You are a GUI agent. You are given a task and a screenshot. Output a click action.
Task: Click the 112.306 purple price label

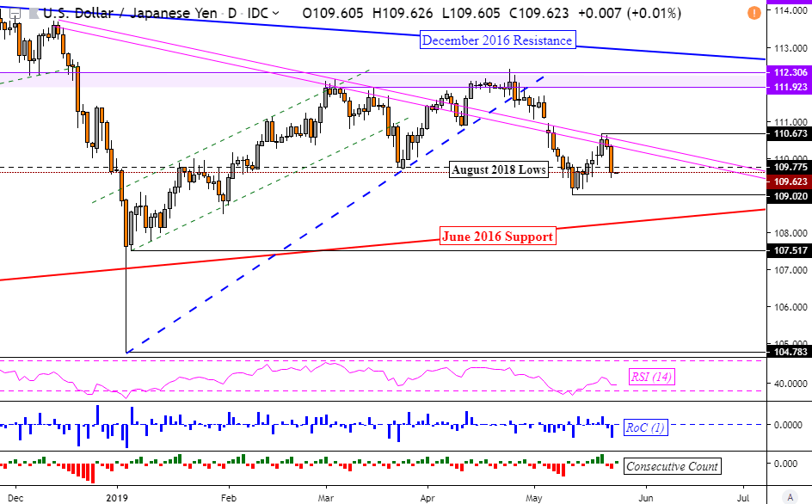coord(790,72)
